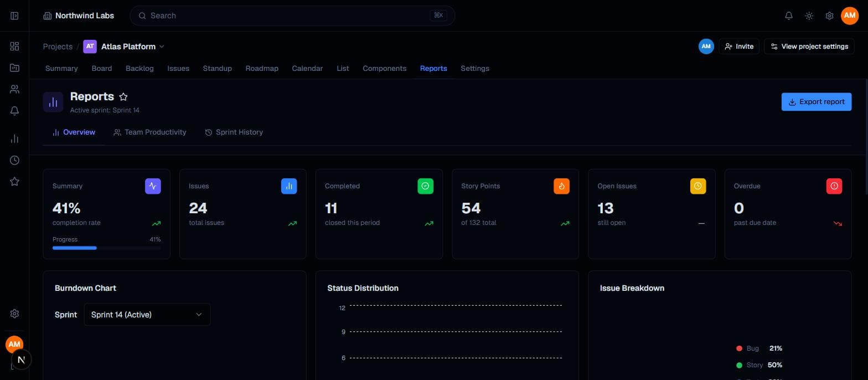Open notifications bell in top bar
Image resolution: width=868 pixels, height=380 pixels.
click(789, 16)
